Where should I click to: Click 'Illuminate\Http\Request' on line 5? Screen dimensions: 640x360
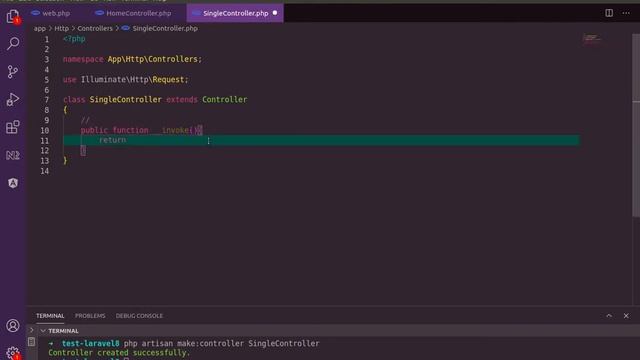click(x=133, y=80)
